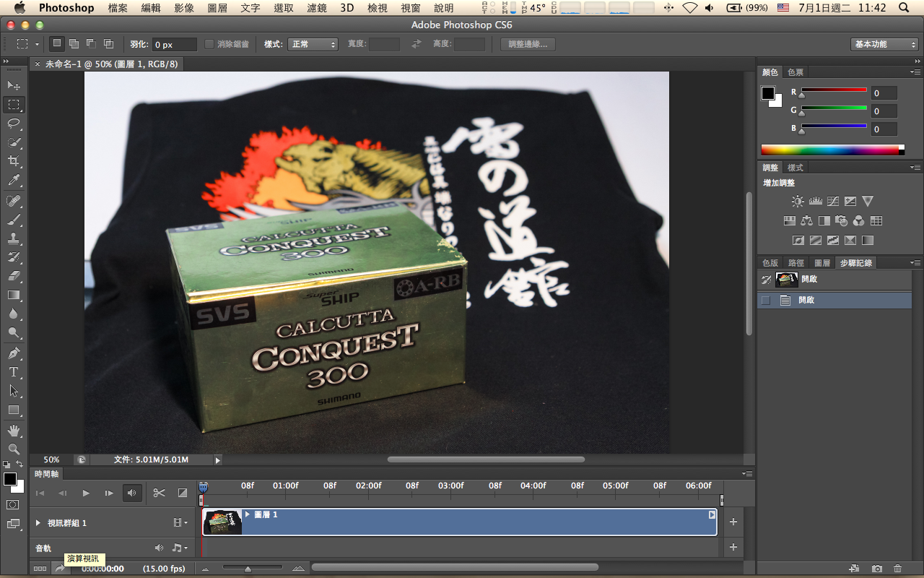Play the timeline
The height and width of the screenshot is (578, 924).
(86, 493)
